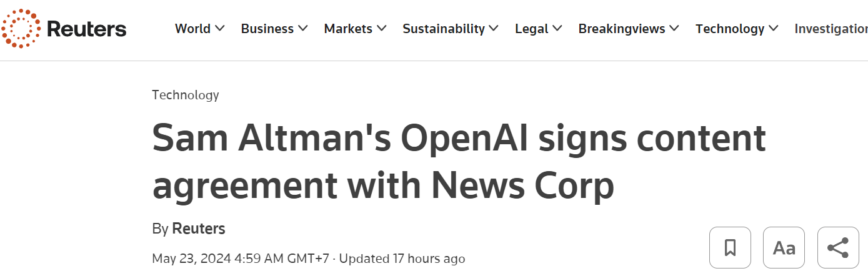Click the Reuters author byline link

pos(198,229)
